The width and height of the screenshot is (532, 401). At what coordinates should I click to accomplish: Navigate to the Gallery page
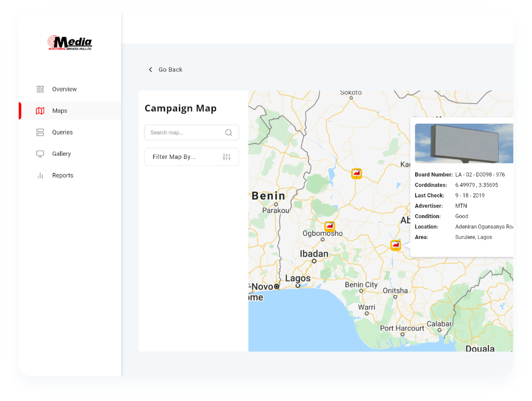[61, 154]
